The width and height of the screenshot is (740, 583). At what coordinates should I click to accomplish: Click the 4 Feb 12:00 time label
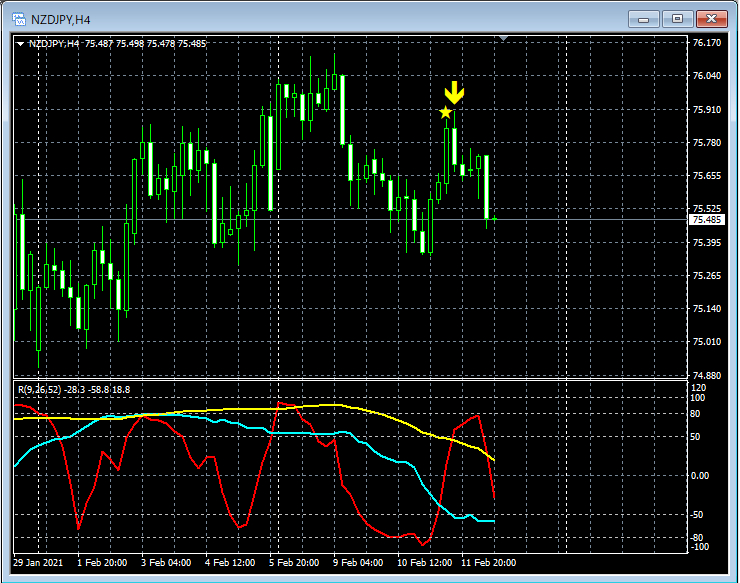click(x=230, y=563)
